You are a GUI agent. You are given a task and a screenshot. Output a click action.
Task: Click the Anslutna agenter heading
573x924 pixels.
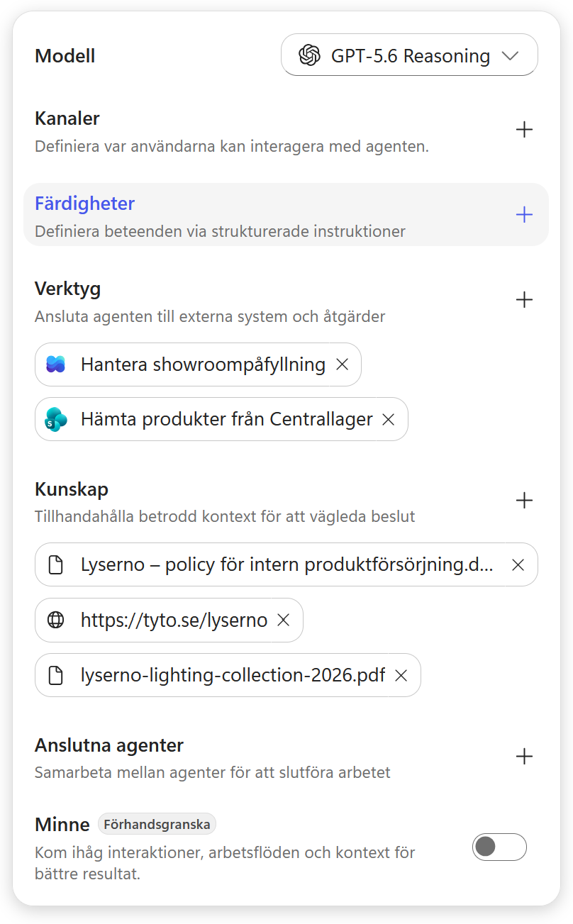[x=109, y=745]
